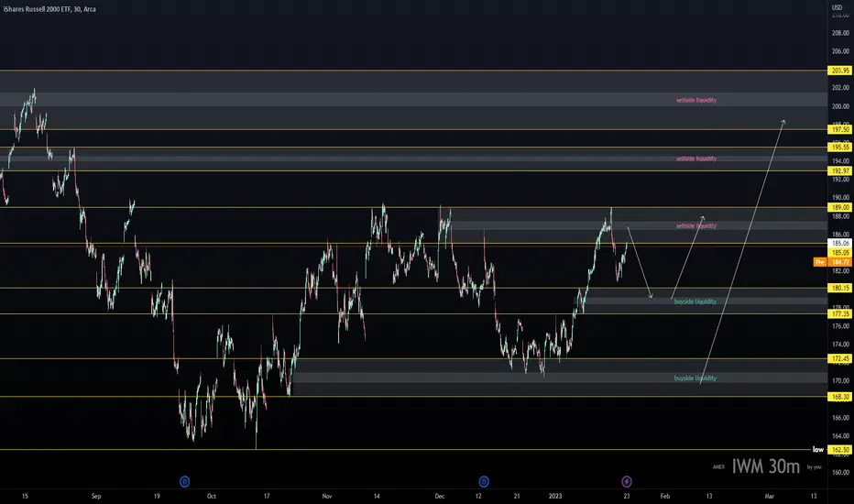Viewport: 854px width, 504px height.
Task: Click the IWM 30m watermark text
Action: (x=765, y=466)
